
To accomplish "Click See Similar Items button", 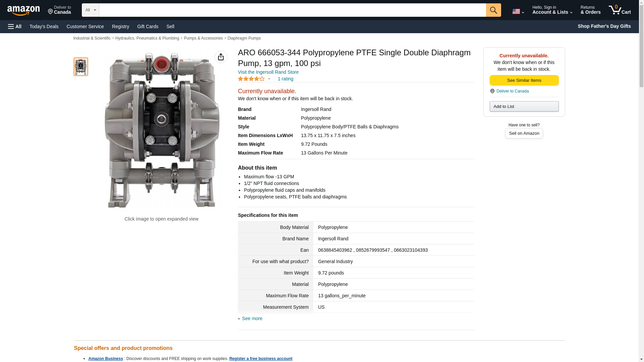I will tap(524, 80).
